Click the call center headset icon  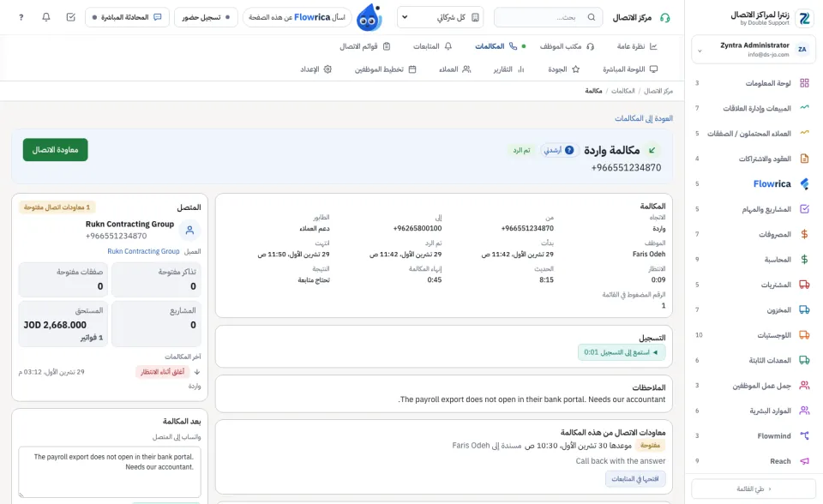click(x=665, y=18)
